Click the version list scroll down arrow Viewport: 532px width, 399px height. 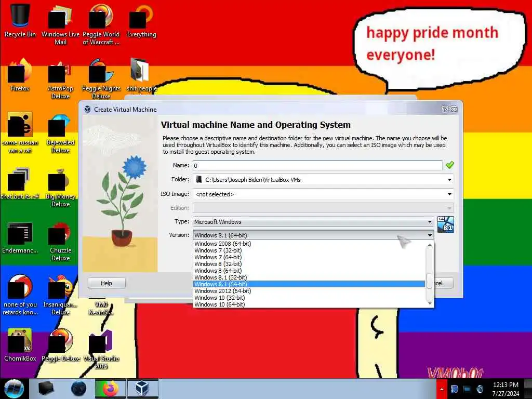click(x=430, y=303)
